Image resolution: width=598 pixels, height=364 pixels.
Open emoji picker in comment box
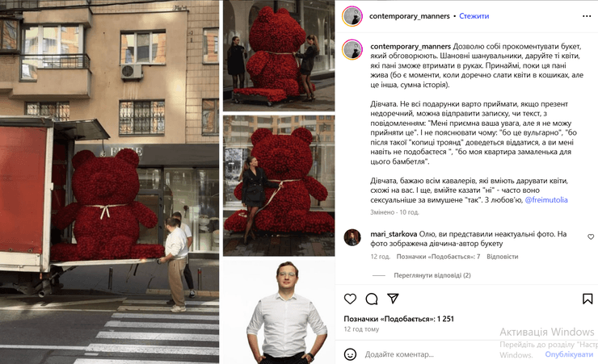click(x=350, y=354)
